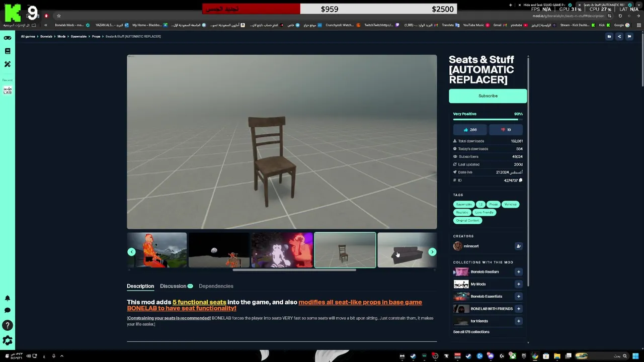Image resolution: width=644 pixels, height=362 pixels.
Task: Go to All games breadcrumb
Action: (x=28, y=36)
